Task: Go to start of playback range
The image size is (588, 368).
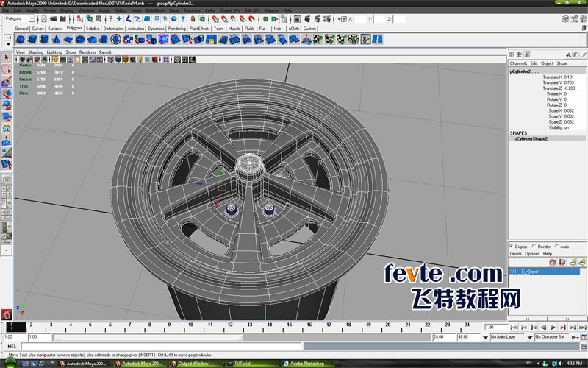Action: point(514,328)
